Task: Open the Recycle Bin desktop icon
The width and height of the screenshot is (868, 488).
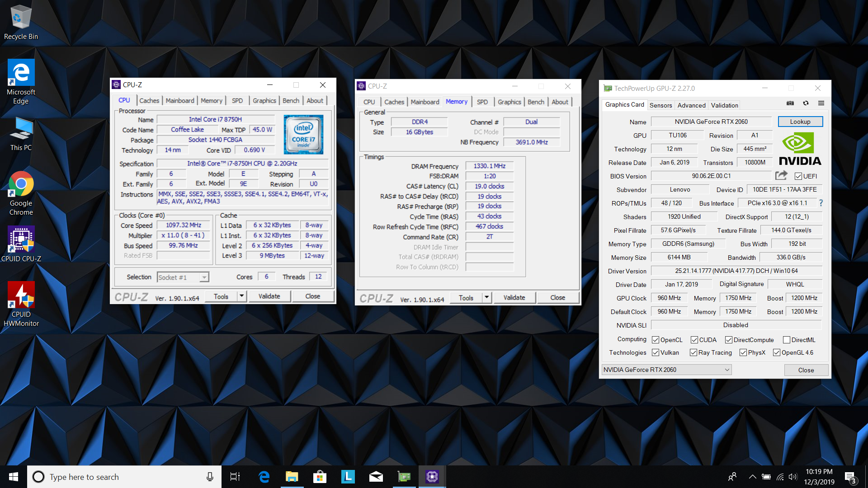Action: click(21, 23)
